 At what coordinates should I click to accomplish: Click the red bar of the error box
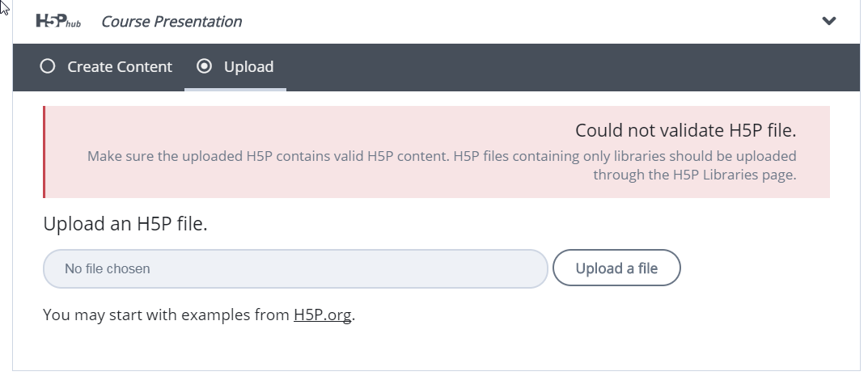(x=44, y=152)
